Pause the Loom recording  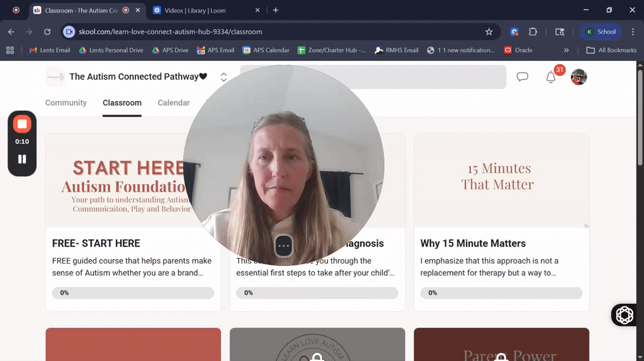click(22, 159)
